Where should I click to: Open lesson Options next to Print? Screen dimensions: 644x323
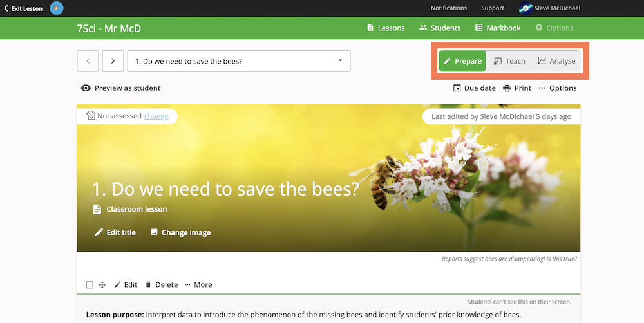pyautogui.click(x=558, y=88)
